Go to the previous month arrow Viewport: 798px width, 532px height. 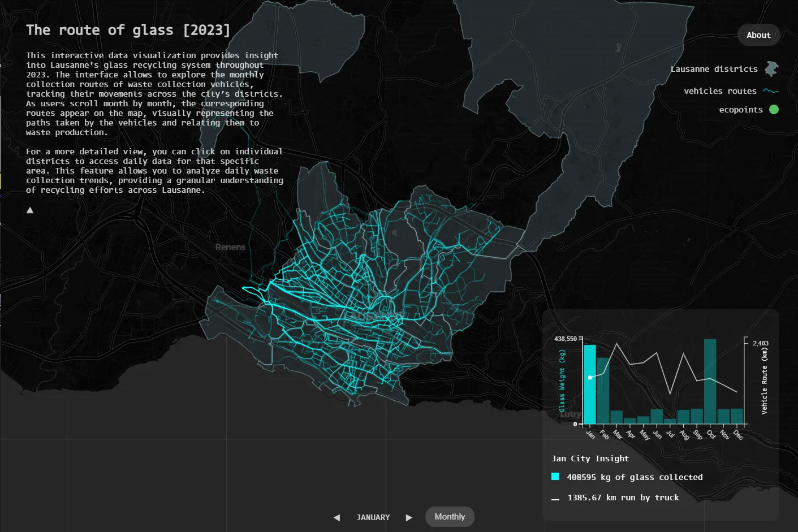[337, 517]
